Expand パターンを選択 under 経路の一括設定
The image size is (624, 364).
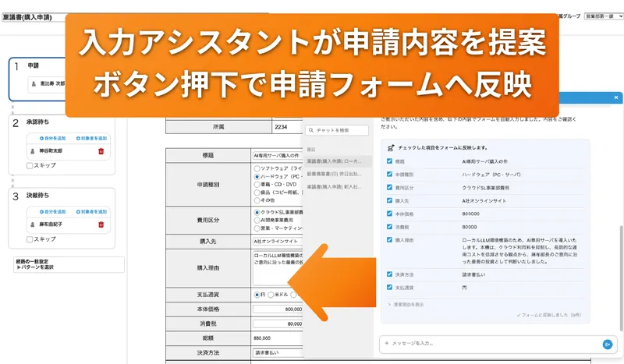click(x=35, y=267)
